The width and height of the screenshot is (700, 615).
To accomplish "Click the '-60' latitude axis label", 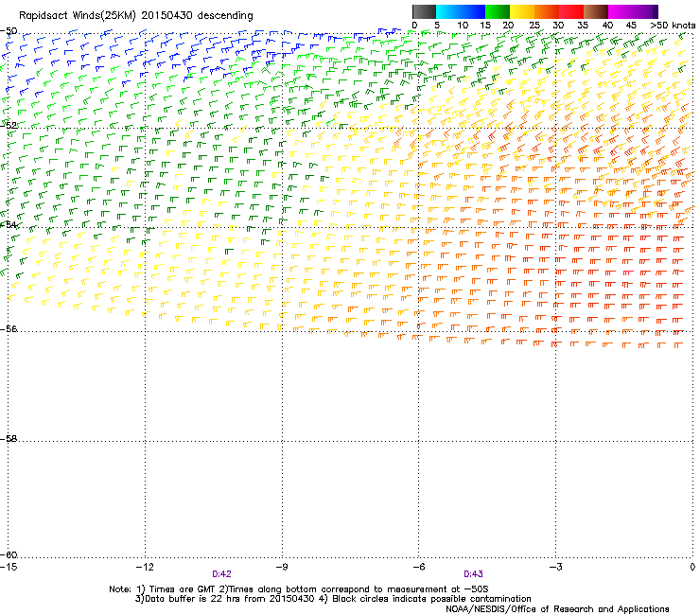I will 9,555.
